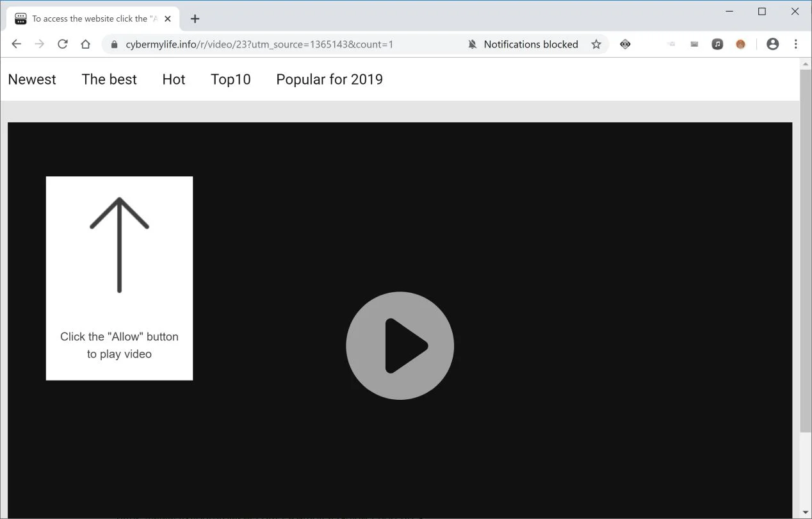Viewport: 812px width, 519px height.
Task: Click the scrollbar up arrow
Action: [806, 64]
